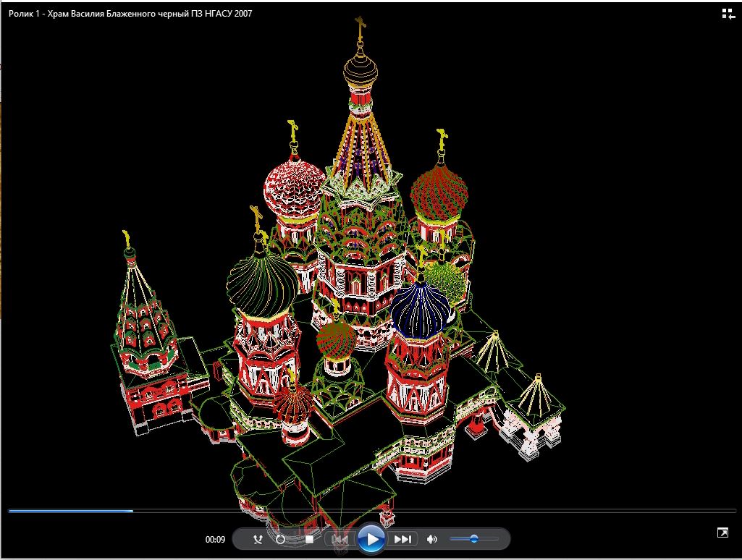Viewport: 742px width, 560px height.
Task: Click the Play button
Action: click(x=371, y=539)
